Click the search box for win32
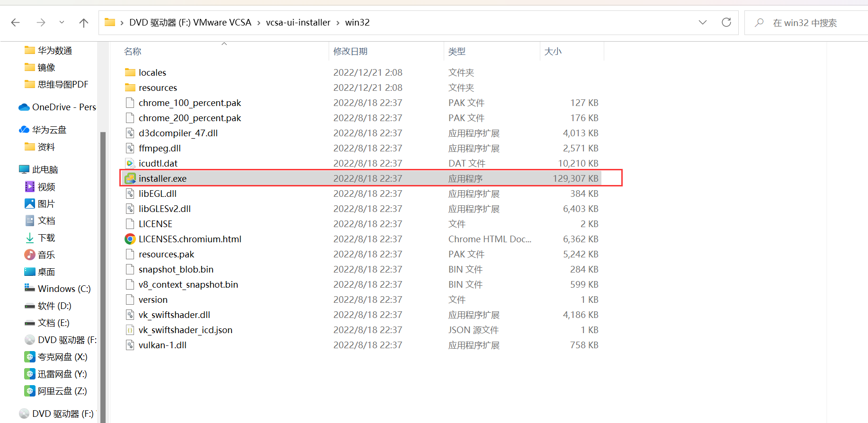This screenshot has height=423, width=868. 806,23
